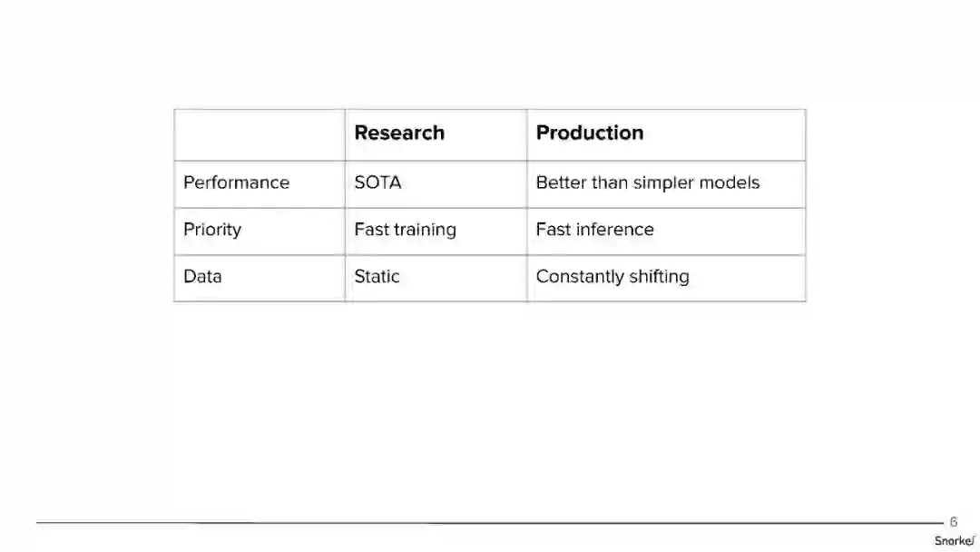The width and height of the screenshot is (980, 552).
Task: Click the horizontal footer line
Action: point(490,523)
